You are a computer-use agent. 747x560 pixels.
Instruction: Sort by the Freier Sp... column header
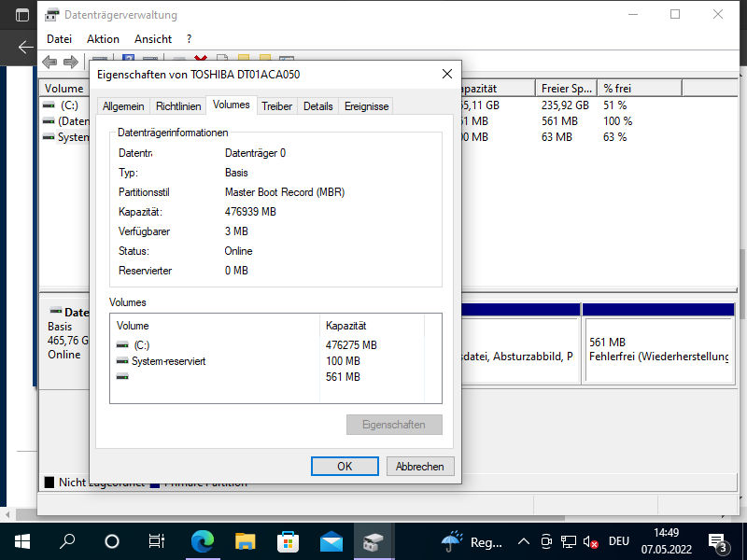(x=566, y=89)
